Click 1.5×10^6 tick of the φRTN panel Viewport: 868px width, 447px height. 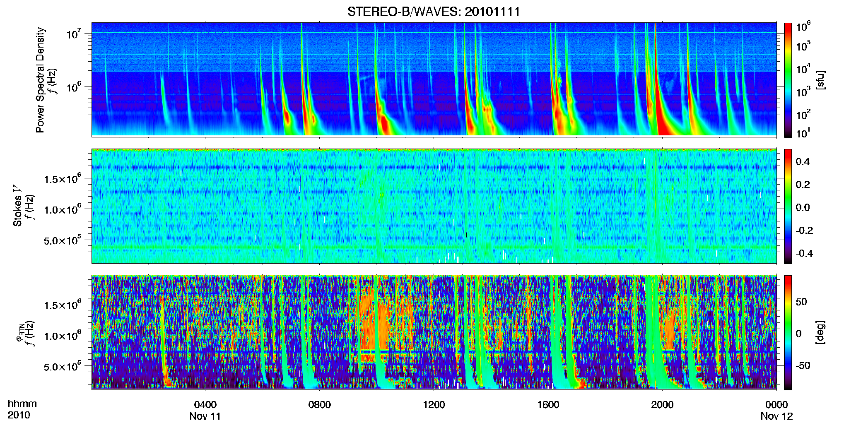[62, 305]
